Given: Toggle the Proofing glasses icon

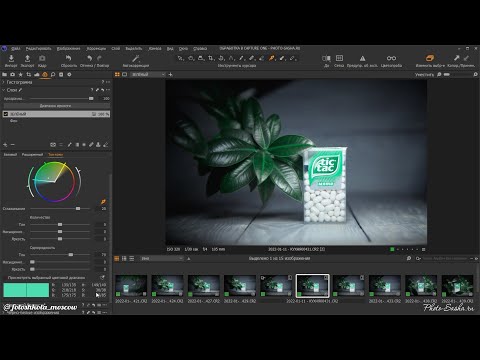Looking at the screenshot, I should [x=391, y=58].
